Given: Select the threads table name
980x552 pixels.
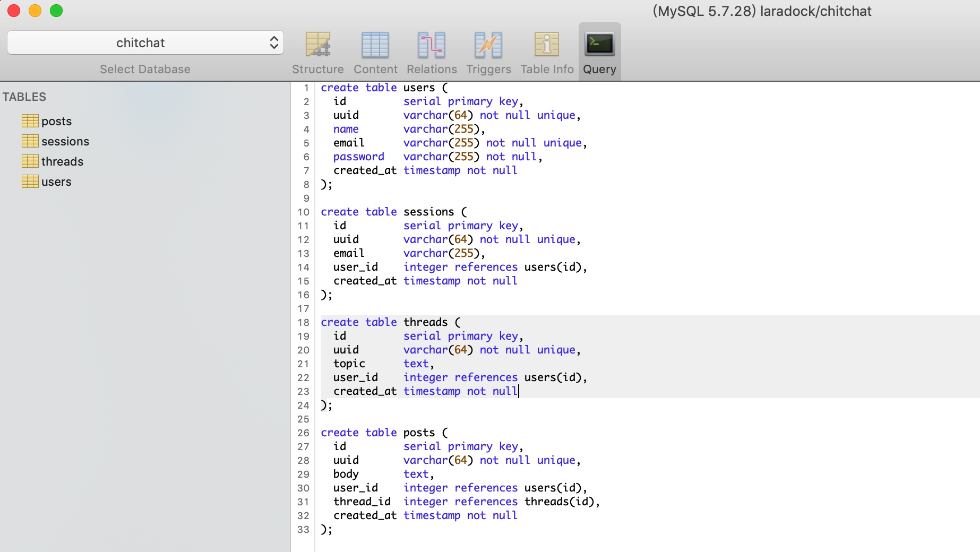Looking at the screenshot, I should pos(62,162).
